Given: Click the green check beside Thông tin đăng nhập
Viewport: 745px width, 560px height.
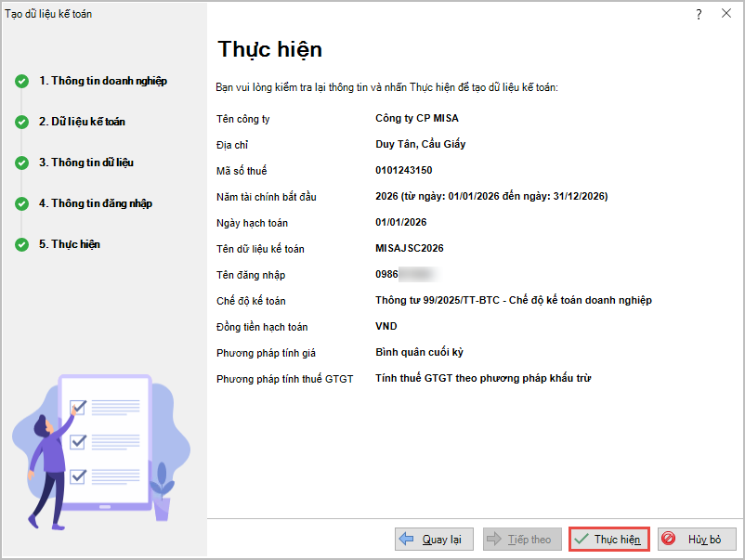Looking at the screenshot, I should [21, 203].
